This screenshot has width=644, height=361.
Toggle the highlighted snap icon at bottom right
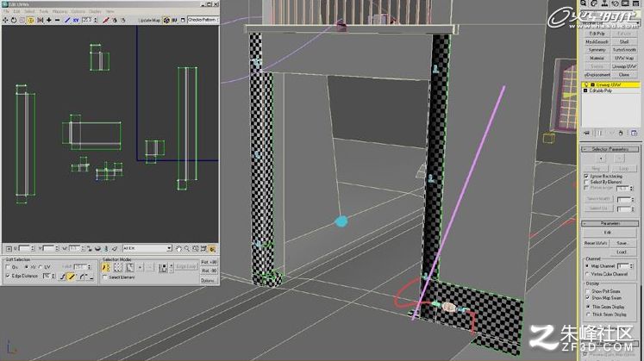point(212,249)
